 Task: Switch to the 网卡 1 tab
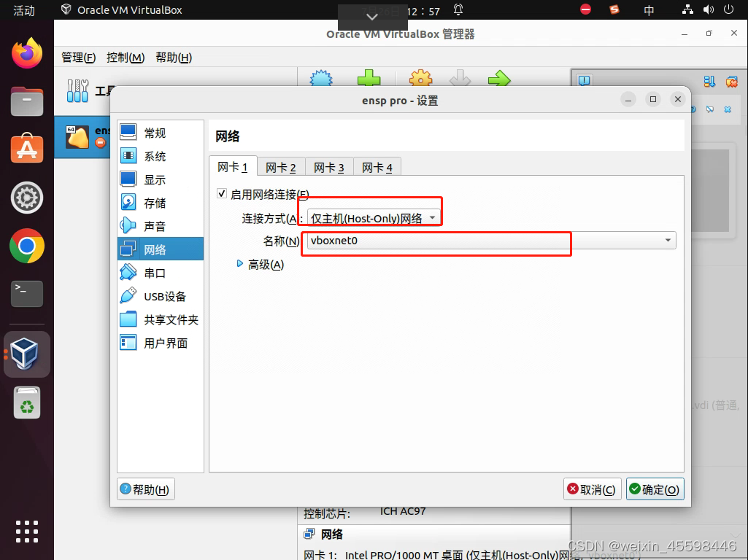pos(233,167)
